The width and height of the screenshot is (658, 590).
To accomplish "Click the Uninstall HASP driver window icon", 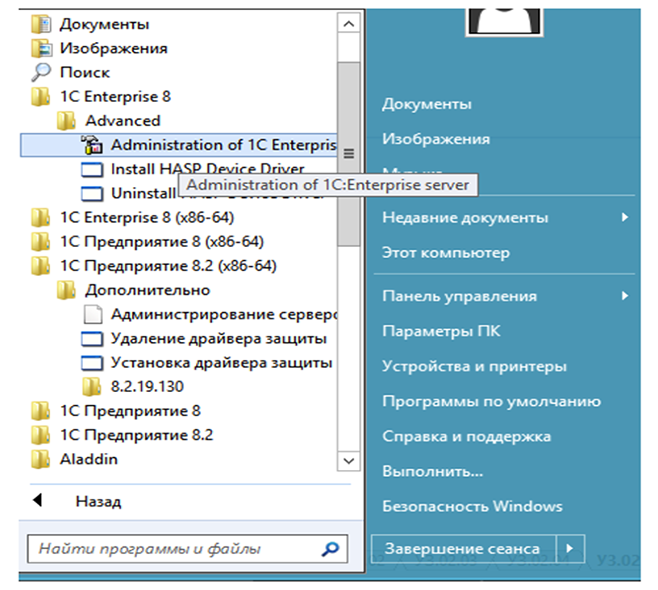I will [92, 194].
